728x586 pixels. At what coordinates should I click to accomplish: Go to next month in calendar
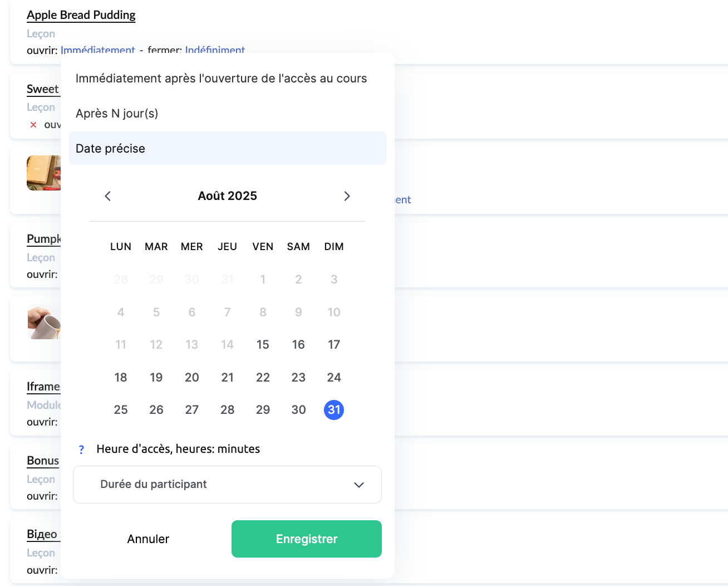pos(347,196)
